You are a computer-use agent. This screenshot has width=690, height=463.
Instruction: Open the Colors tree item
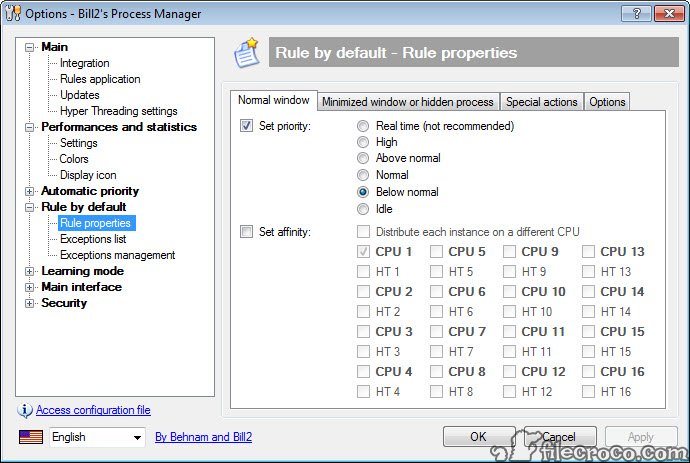(74, 159)
